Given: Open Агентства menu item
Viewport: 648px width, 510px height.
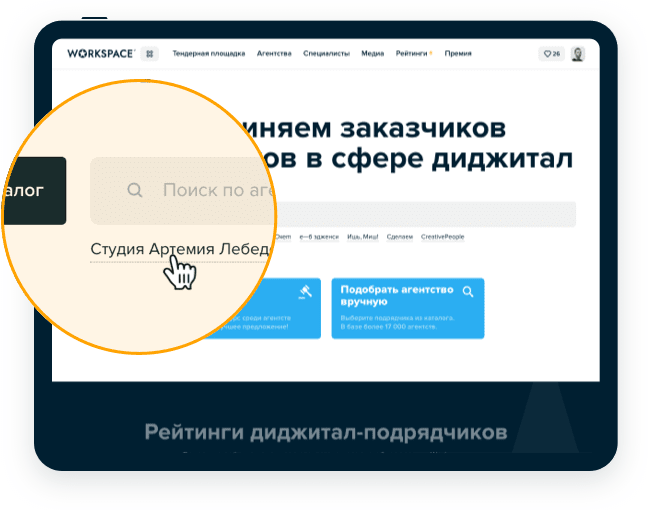Looking at the screenshot, I should point(274,54).
